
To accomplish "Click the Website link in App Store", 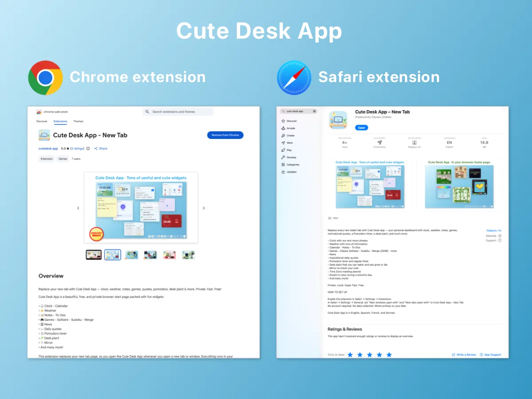I will click(493, 236).
